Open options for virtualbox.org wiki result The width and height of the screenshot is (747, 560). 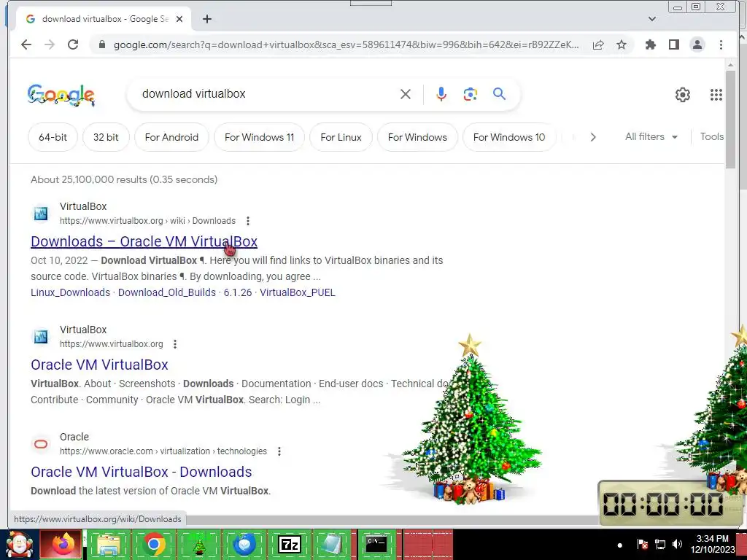pos(248,221)
